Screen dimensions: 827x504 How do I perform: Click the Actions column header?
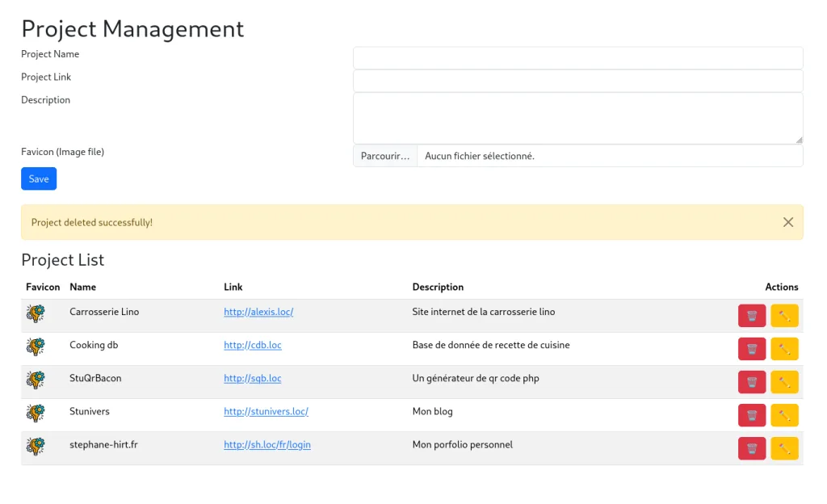pyautogui.click(x=782, y=287)
